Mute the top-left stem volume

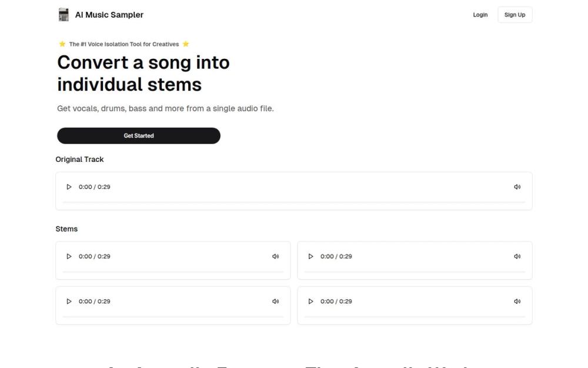tap(275, 257)
